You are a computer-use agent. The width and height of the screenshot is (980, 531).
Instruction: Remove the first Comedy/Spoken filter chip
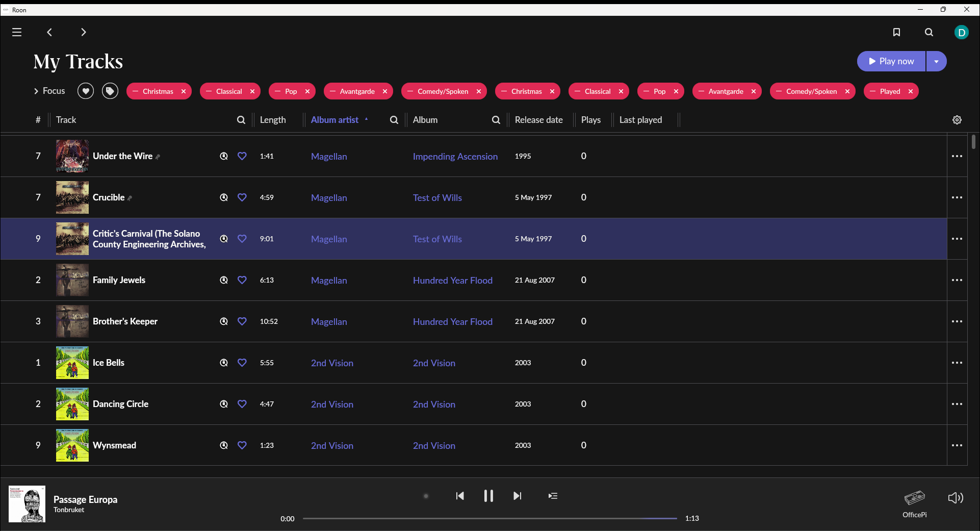(x=479, y=91)
